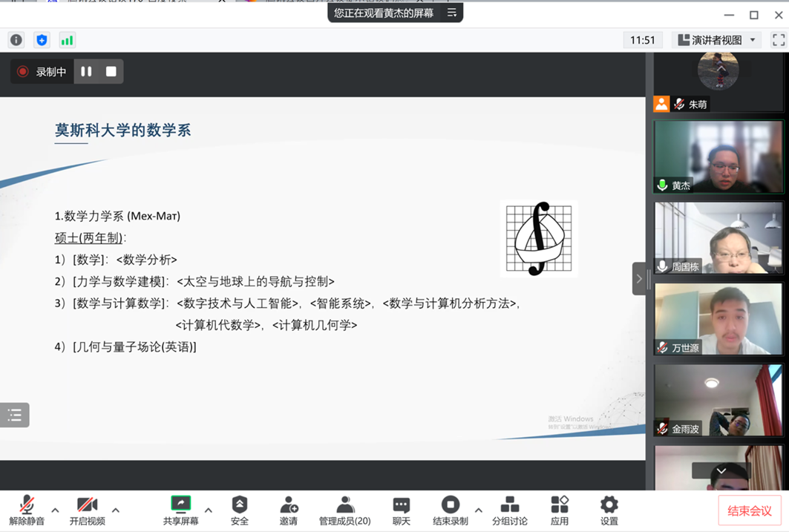Open the Security (安全) settings
The width and height of the screenshot is (789, 532).
pyautogui.click(x=239, y=510)
